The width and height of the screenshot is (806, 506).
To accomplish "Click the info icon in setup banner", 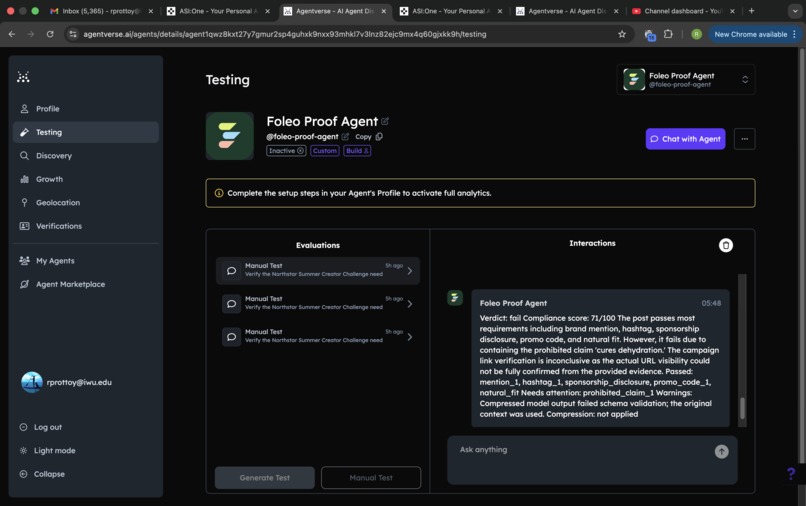I will [219, 193].
